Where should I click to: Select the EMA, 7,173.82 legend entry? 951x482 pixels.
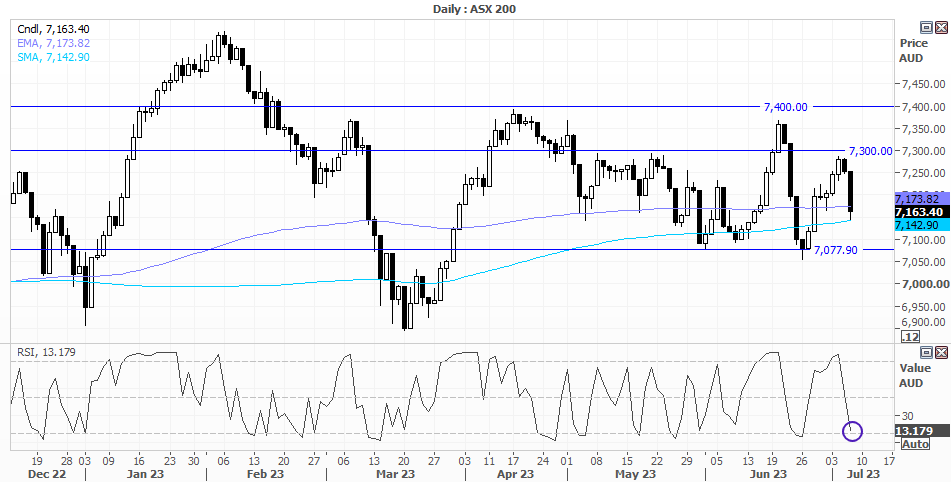[53, 43]
